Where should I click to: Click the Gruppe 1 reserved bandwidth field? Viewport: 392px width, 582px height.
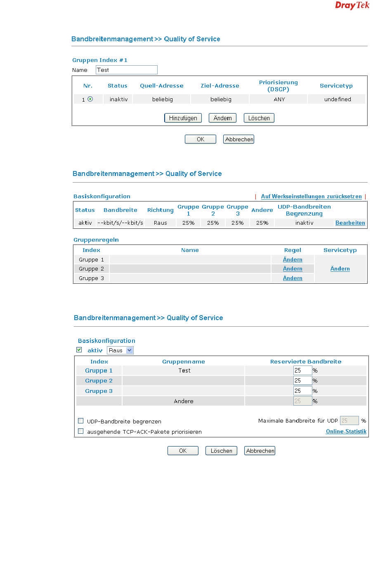[x=302, y=371]
